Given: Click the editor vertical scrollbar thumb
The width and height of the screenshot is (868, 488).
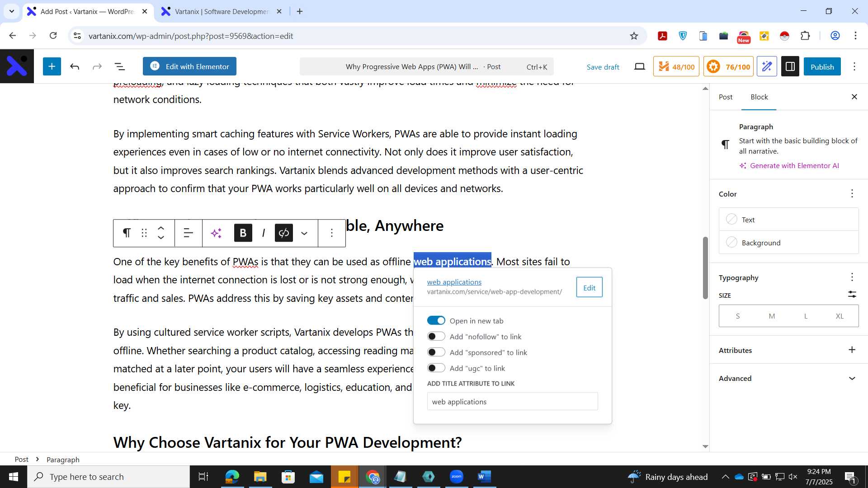Looking at the screenshot, I should [x=705, y=267].
